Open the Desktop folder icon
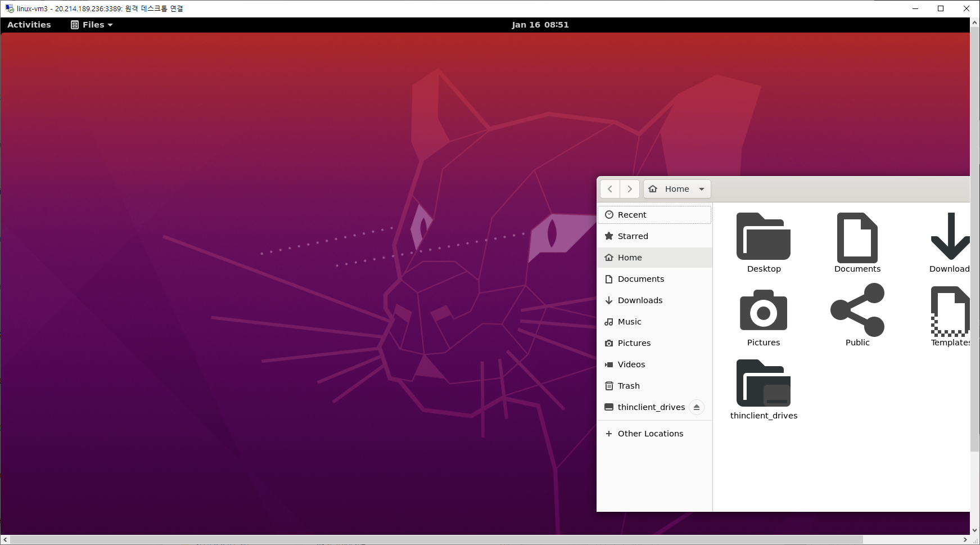Image resolution: width=980 pixels, height=545 pixels. (764, 236)
